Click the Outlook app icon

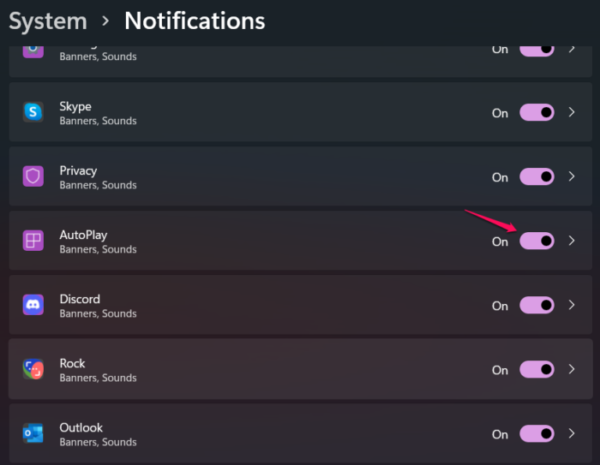[34, 433]
